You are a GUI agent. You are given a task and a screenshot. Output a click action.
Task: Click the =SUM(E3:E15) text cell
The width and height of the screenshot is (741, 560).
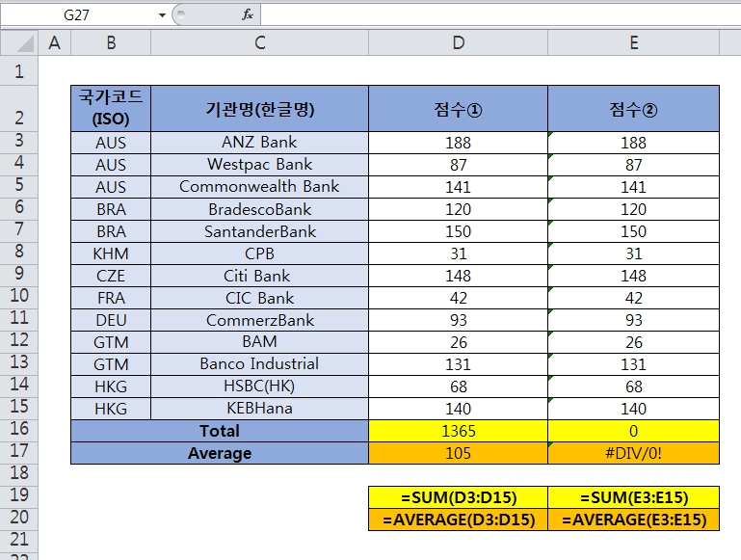[x=634, y=497]
